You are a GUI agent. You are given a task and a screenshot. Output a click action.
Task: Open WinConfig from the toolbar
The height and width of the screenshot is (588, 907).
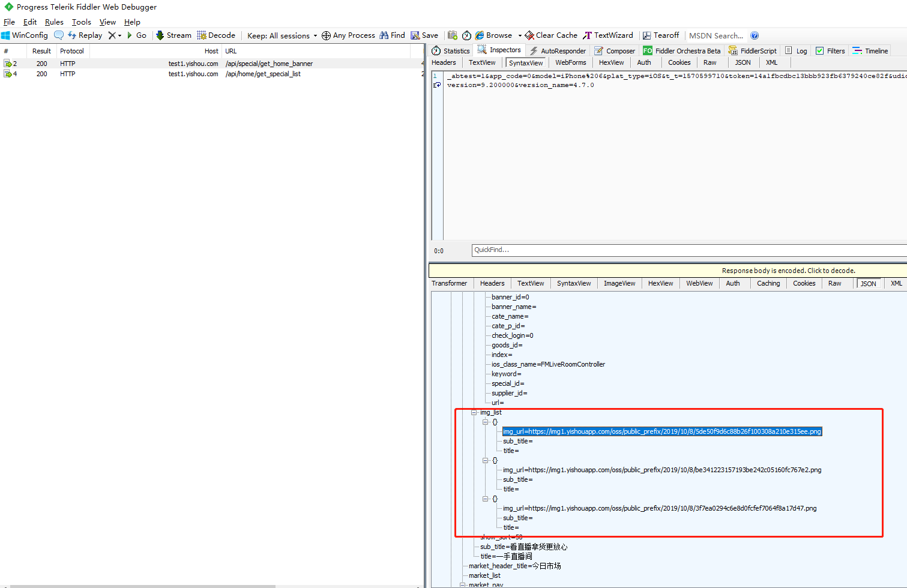[x=25, y=35]
